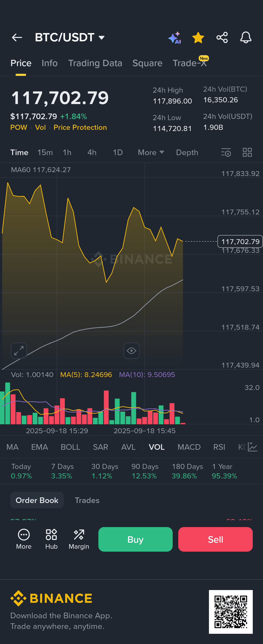Screen dimensions: 263x644
Task: Tap the 90 Days 12.53% performance
Action: (145, 471)
